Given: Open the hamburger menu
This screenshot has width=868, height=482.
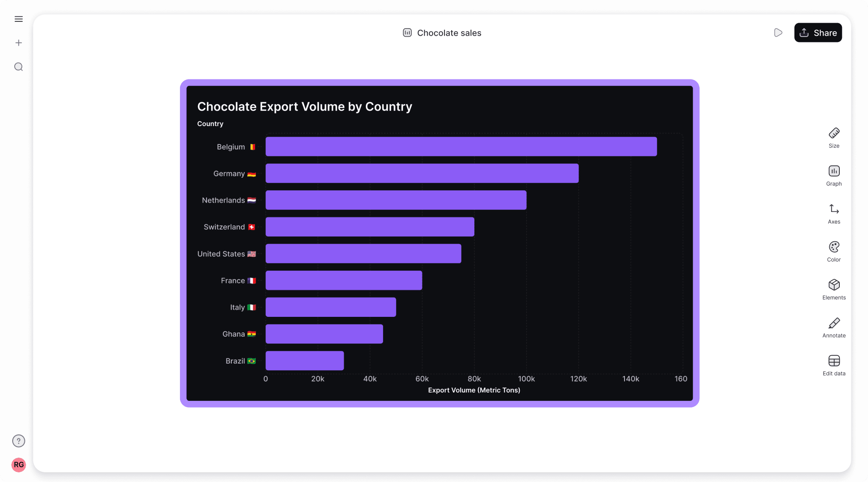Looking at the screenshot, I should click(x=19, y=19).
